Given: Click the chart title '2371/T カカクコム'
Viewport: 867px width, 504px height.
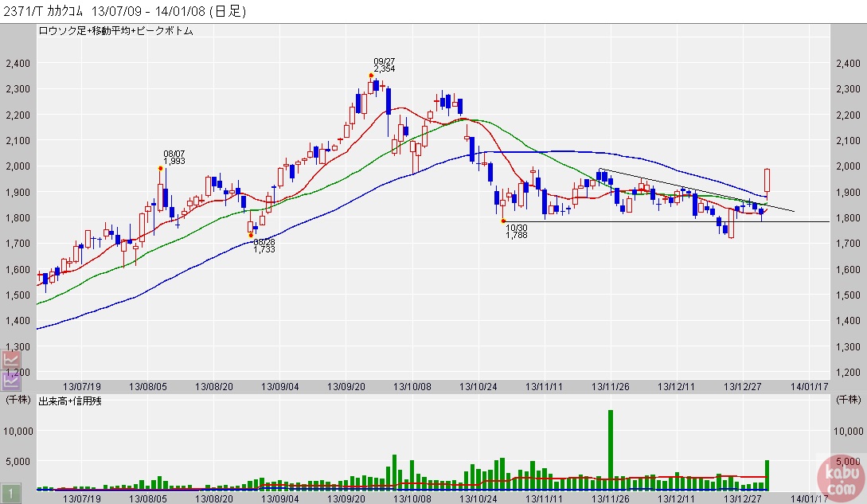Looking at the screenshot, I should pyautogui.click(x=44, y=11).
